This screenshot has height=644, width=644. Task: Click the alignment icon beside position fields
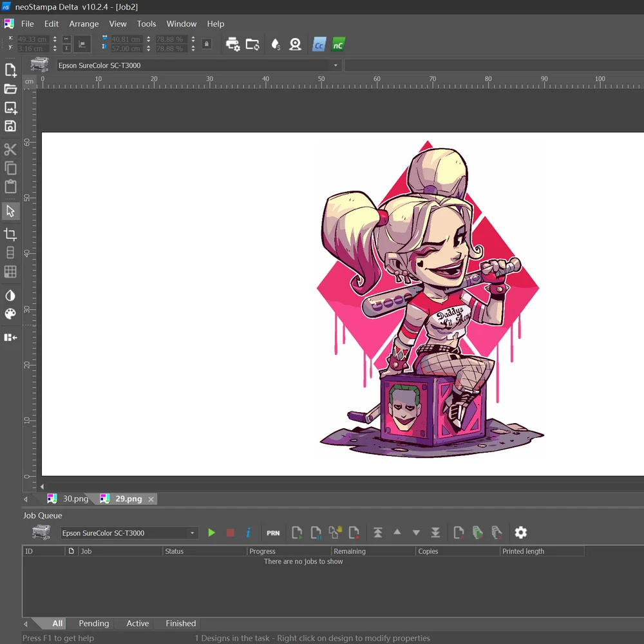[82, 44]
